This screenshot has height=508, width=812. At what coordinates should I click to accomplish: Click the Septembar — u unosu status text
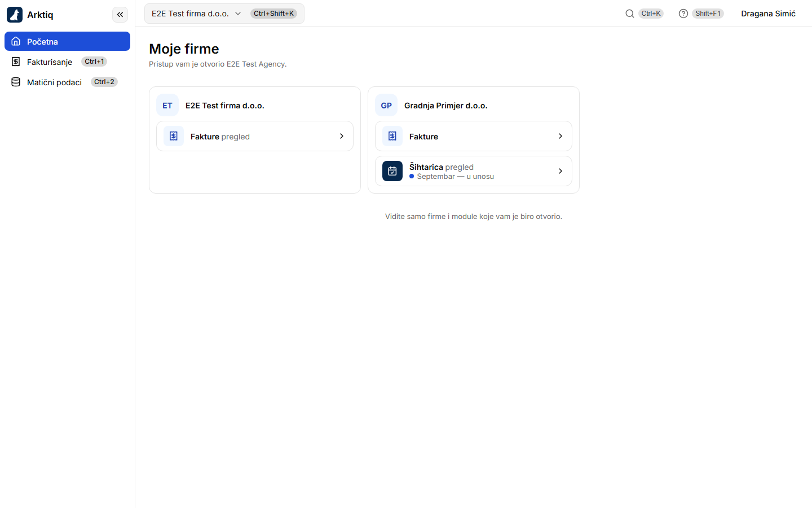(456, 177)
